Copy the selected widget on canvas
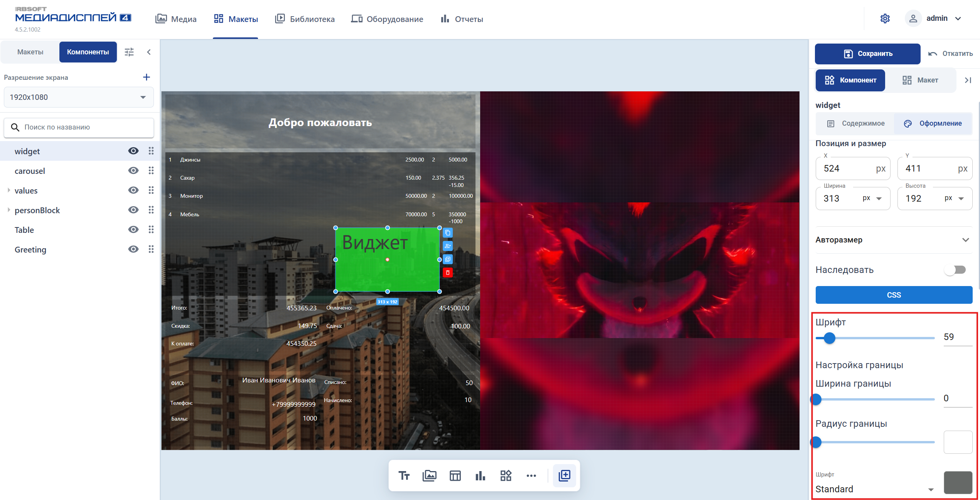This screenshot has width=980, height=500. (447, 233)
